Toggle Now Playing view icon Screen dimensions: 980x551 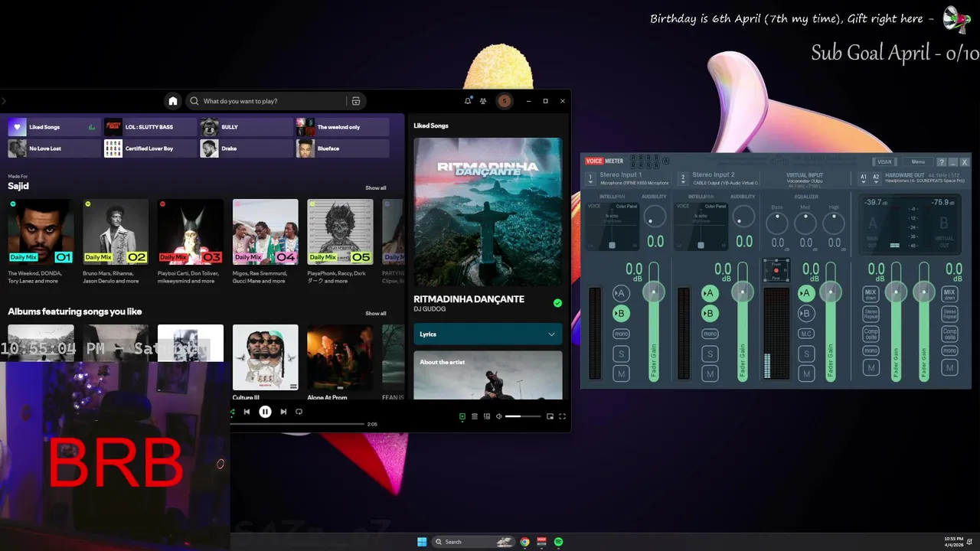pos(462,416)
